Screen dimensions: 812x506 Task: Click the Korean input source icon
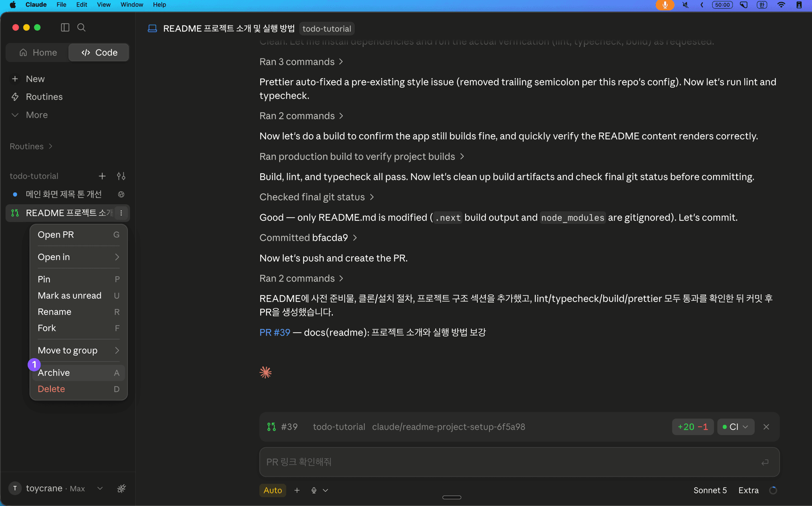(762, 5)
